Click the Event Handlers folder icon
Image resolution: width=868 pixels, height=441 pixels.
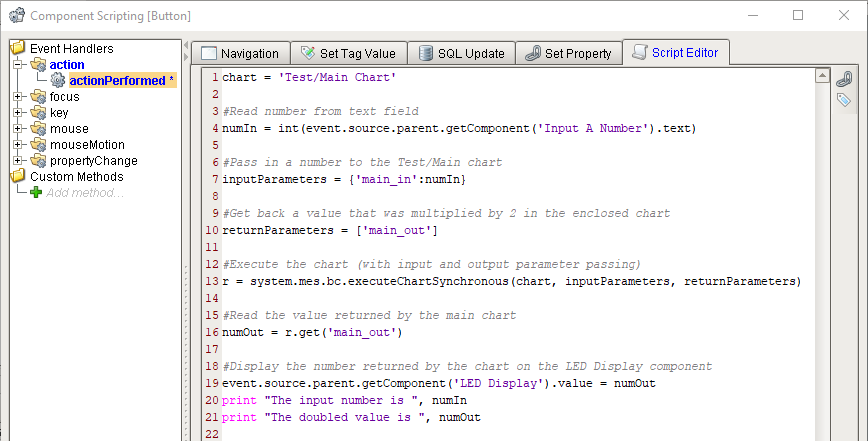(x=18, y=49)
